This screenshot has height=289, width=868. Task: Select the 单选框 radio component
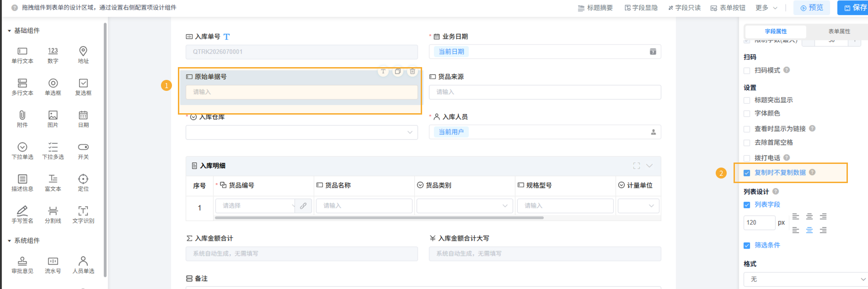click(x=53, y=87)
